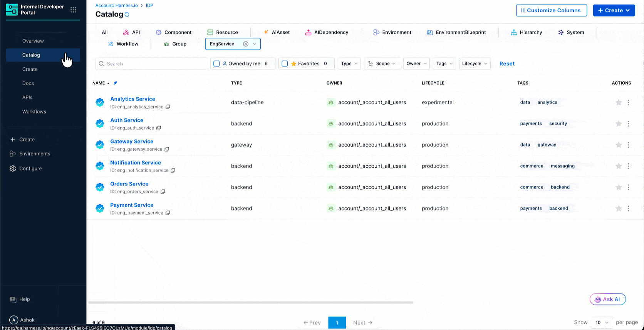Click the Customize Columns button

pyautogui.click(x=551, y=10)
